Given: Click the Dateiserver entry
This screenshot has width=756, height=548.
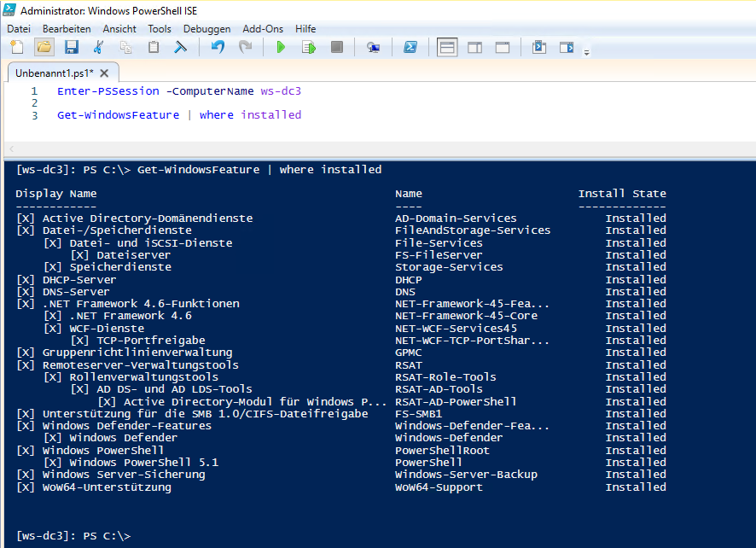Looking at the screenshot, I should [x=134, y=255].
